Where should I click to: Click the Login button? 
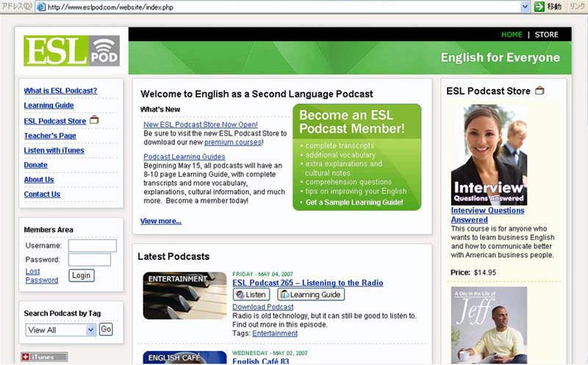coord(82,275)
